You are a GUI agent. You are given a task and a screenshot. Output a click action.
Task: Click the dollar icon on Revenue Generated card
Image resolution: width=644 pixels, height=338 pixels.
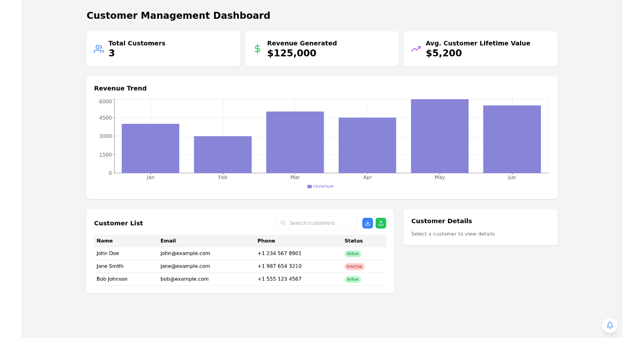(x=257, y=48)
